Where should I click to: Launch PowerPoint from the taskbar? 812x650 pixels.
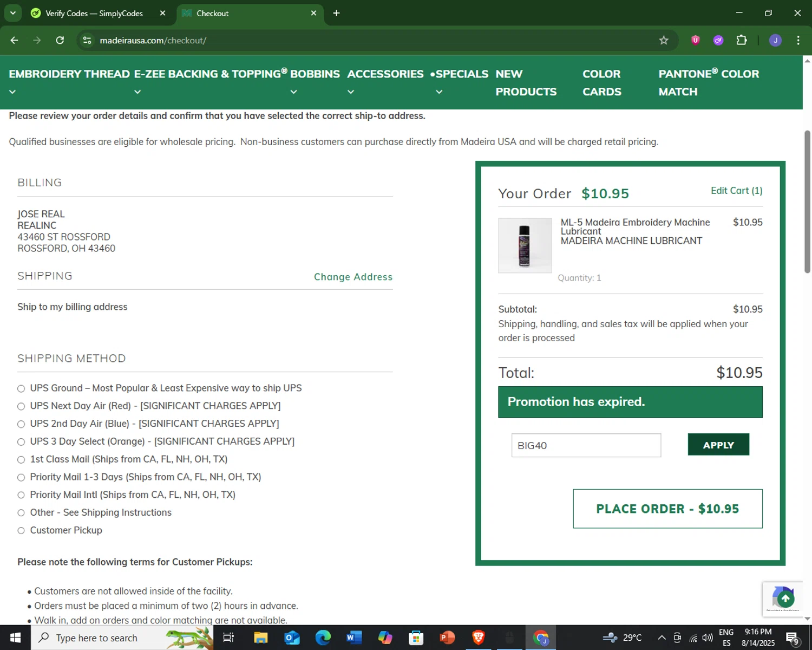(x=447, y=638)
